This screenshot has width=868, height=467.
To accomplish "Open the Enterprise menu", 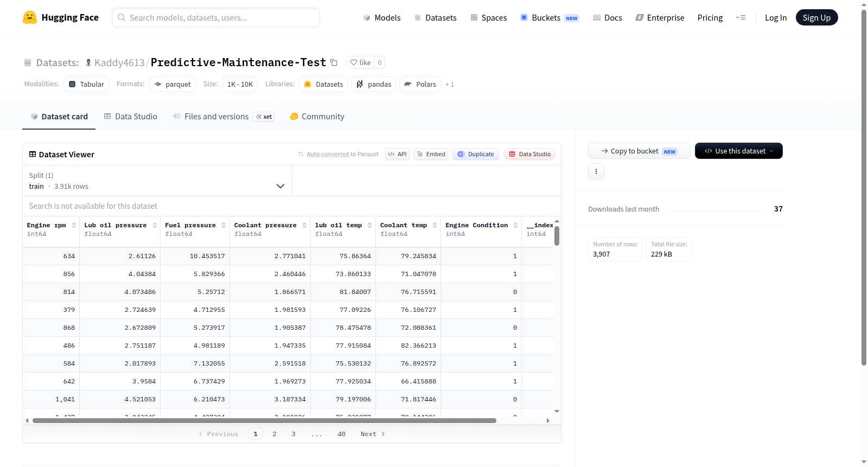I will tap(660, 17).
